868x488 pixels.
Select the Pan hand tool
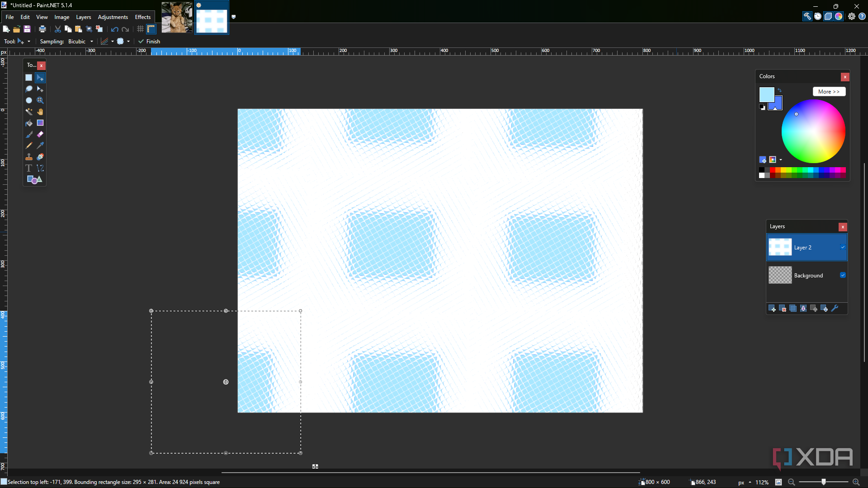click(40, 112)
